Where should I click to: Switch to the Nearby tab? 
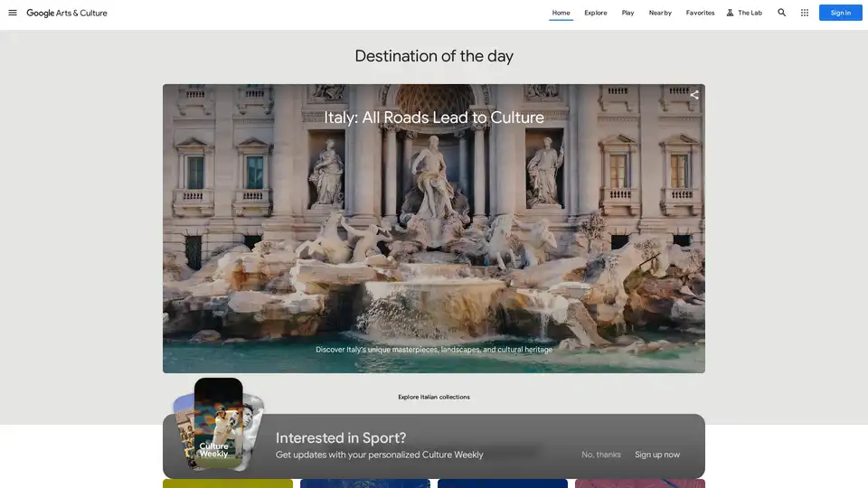pos(660,13)
